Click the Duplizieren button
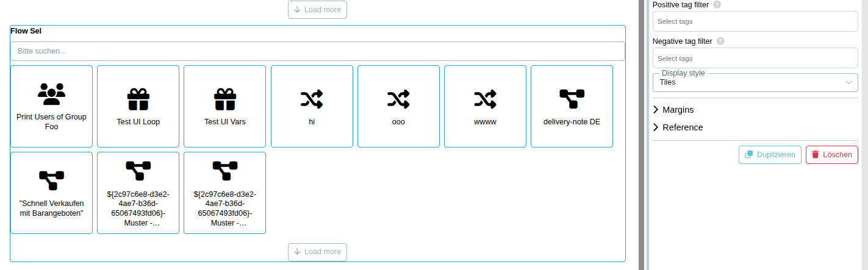Screen dimensions: 868x270 (770, 155)
